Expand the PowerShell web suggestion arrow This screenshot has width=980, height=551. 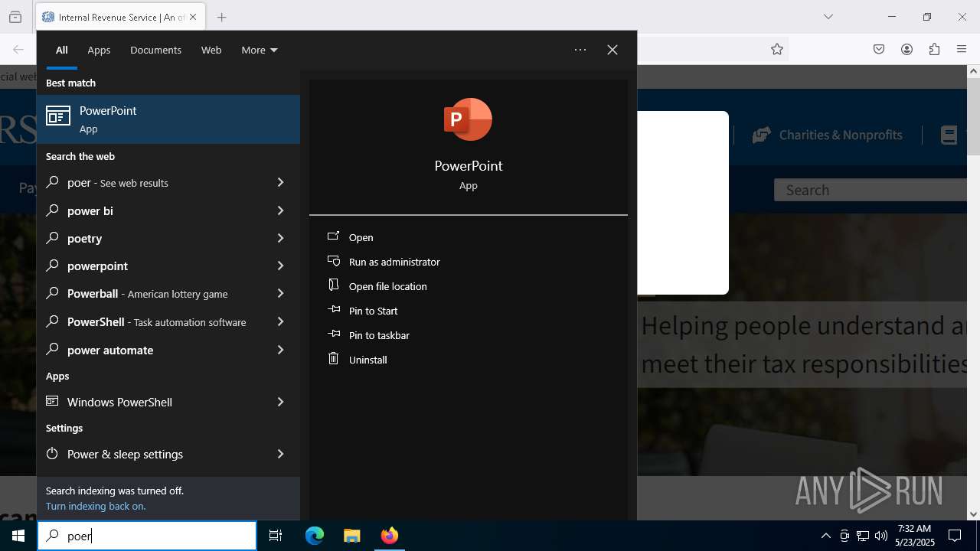click(280, 321)
